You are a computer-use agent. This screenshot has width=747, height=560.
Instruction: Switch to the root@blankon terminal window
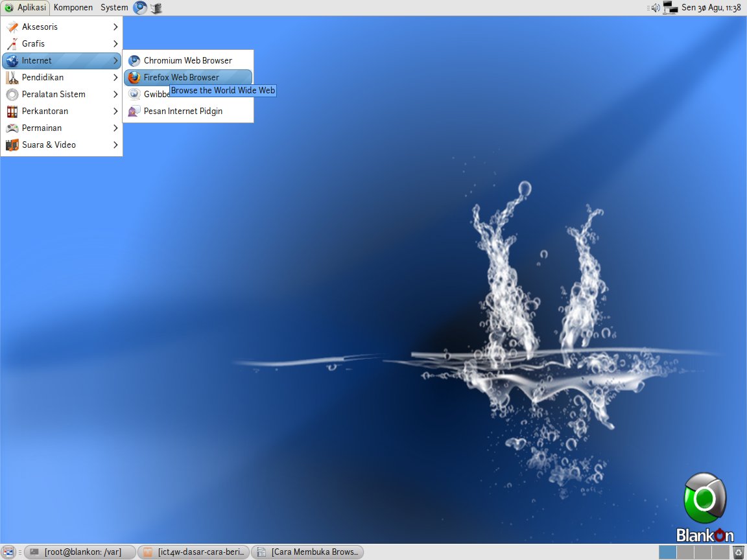(x=80, y=552)
